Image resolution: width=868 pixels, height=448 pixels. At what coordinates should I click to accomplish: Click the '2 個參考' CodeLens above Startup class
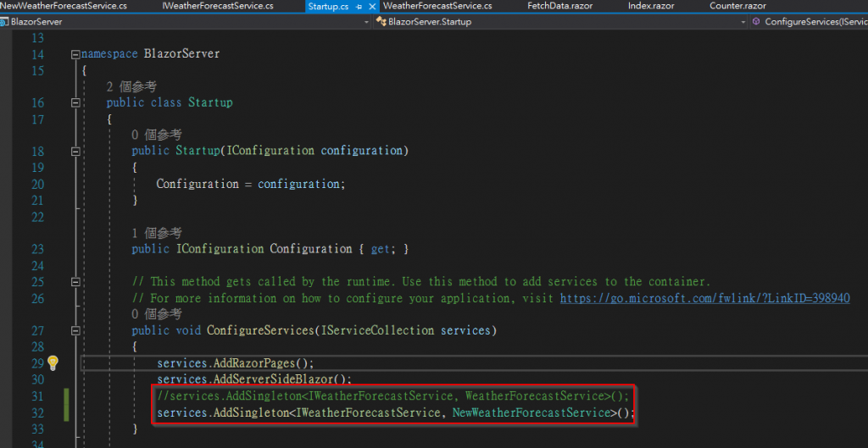[131, 87]
